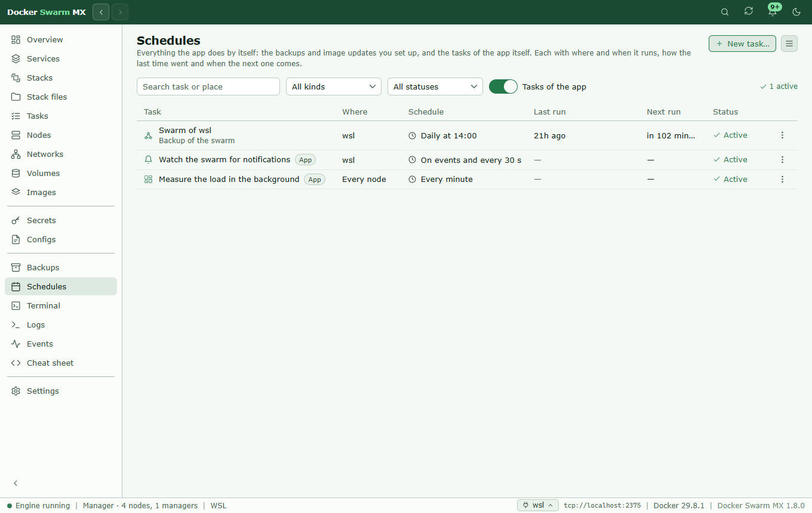Image resolution: width=812 pixels, height=513 pixels.
Task: Click the Docker Swarm MX logo title
Action: click(47, 12)
